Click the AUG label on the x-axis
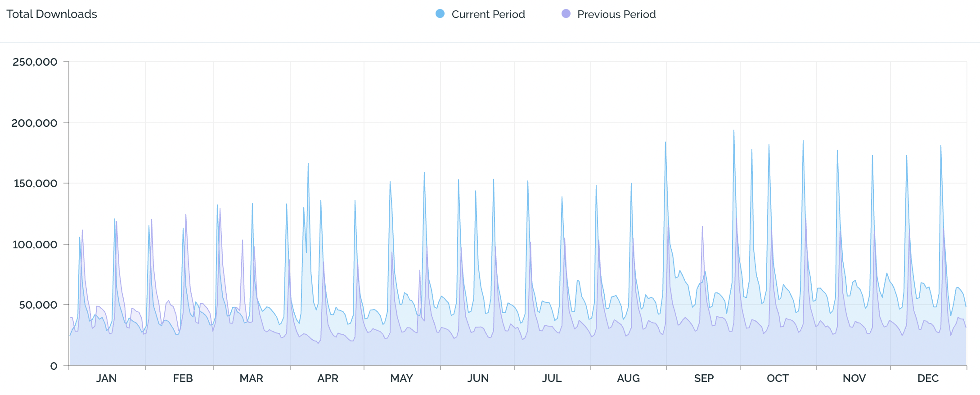The image size is (980, 395). [629, 378]
